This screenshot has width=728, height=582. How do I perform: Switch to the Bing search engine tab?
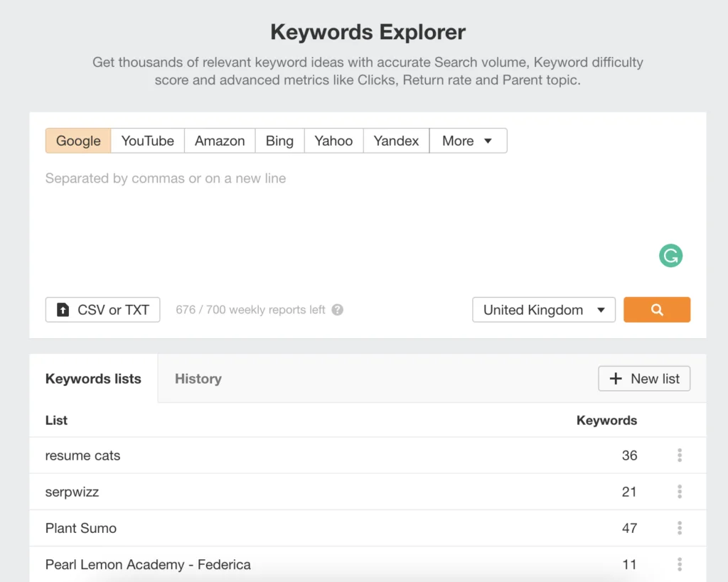coord(279,141)
